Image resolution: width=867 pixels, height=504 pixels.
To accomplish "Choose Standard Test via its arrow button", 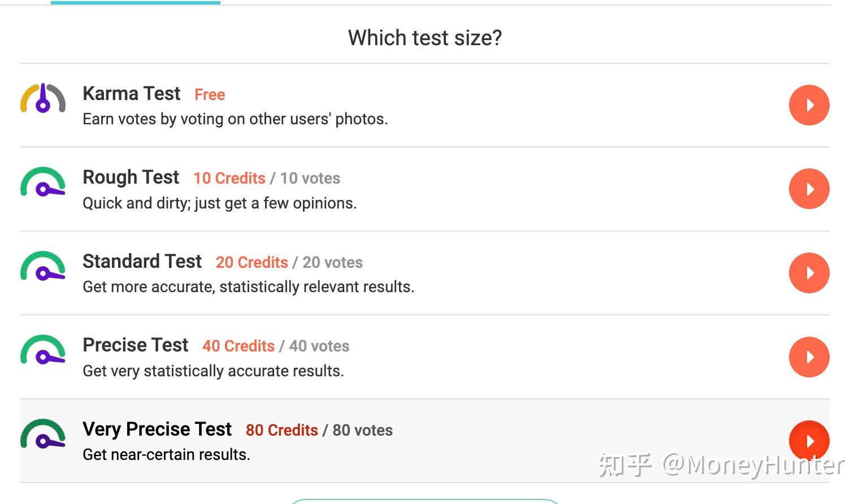I will pyautogui.click(x=809, y=273).
